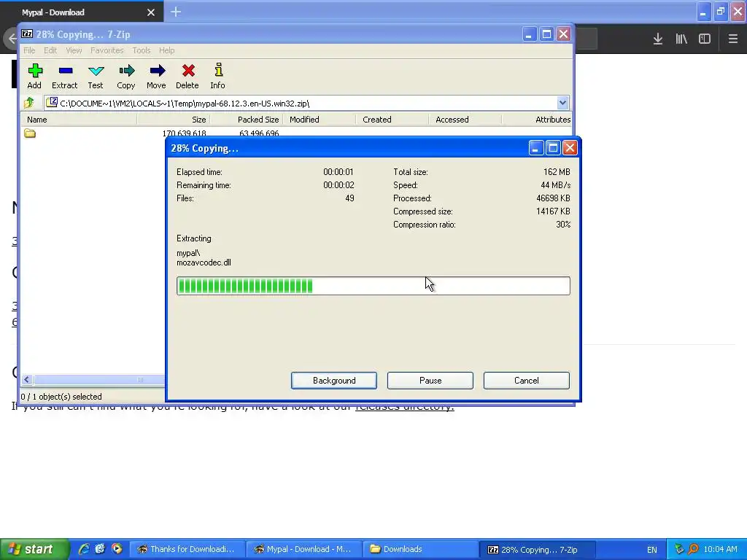Sort by Name column header
This screenshot has width=747, height=560.
[x=78, y=120]
